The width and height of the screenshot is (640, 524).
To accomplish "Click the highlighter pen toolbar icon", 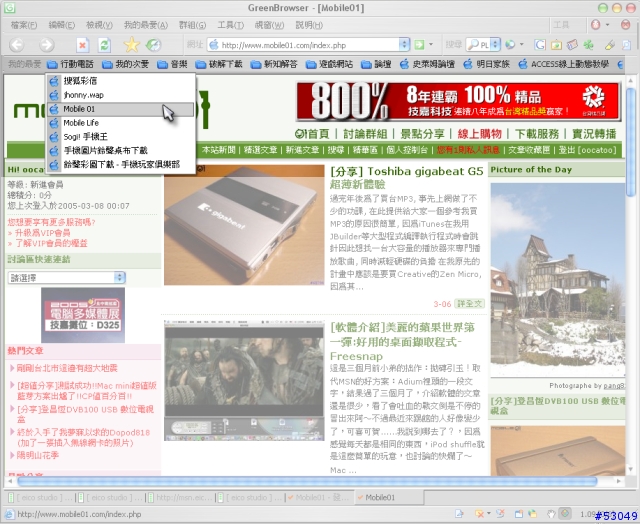I will [x=610, y=44].
